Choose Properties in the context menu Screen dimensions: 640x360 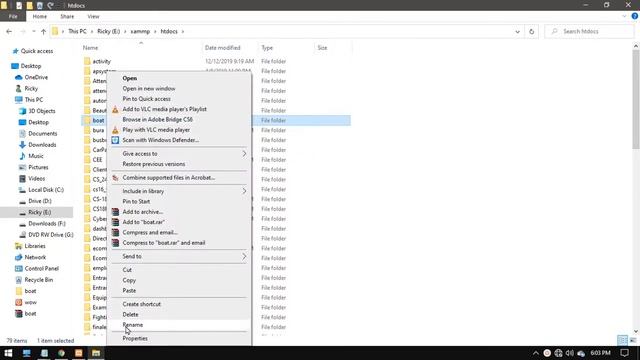(x=135, y=339)
